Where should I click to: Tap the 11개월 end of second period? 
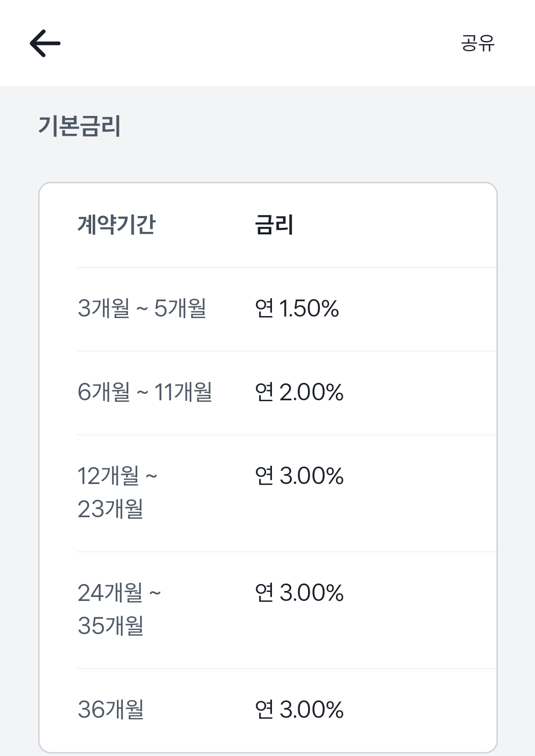click(x=183, y=392)
